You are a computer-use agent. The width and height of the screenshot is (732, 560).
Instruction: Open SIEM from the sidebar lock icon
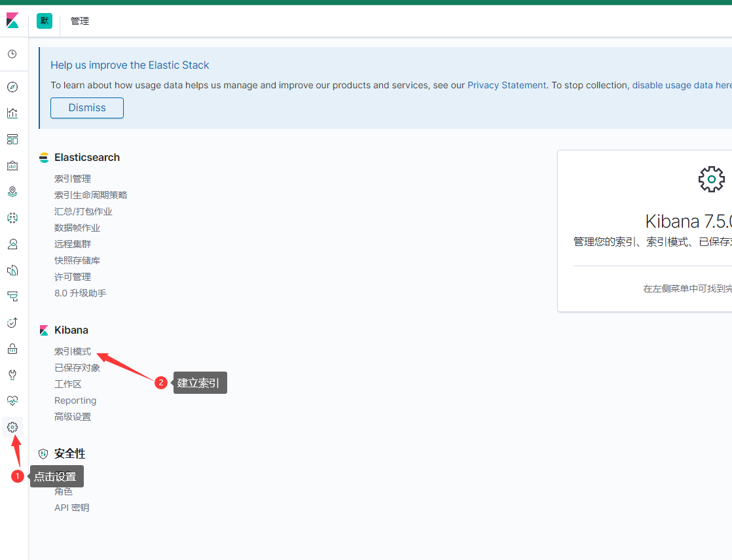pyautogui.click(x=12, y=349)
